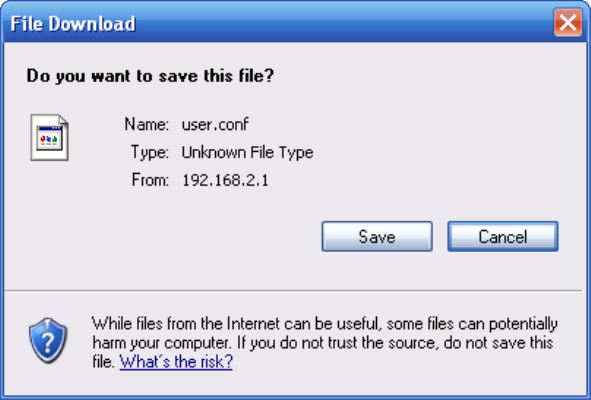The height and width of the screenshot is (400, 591).
Task: Select the "Type:" label
Action: click(150, 152)
